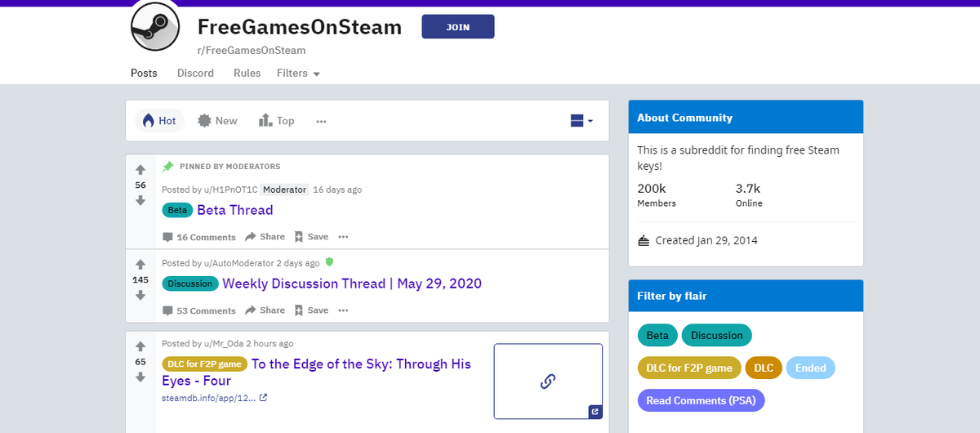Downvote the Weekly Discussion Thread
The image size is (980, 433).
(x=140, y=295)
